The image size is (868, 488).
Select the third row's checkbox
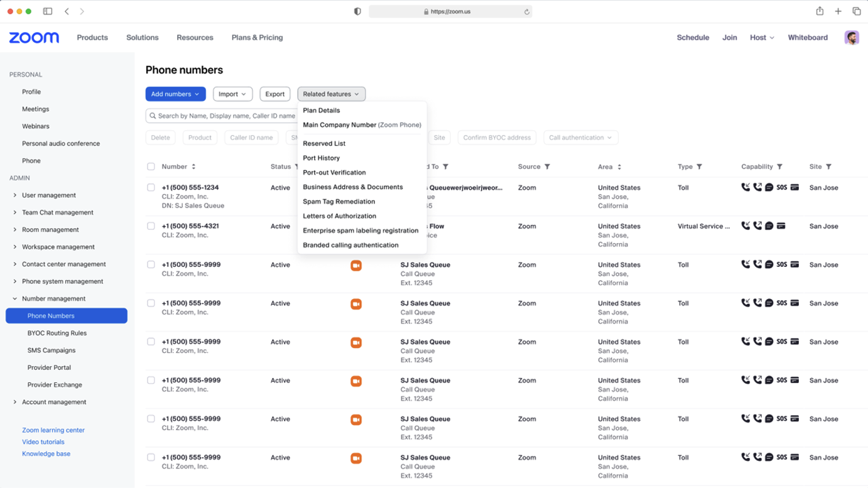(x=151, y=264)
